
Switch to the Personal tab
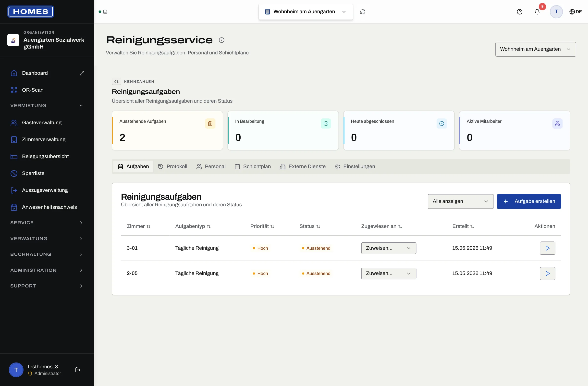pos(211,167)
